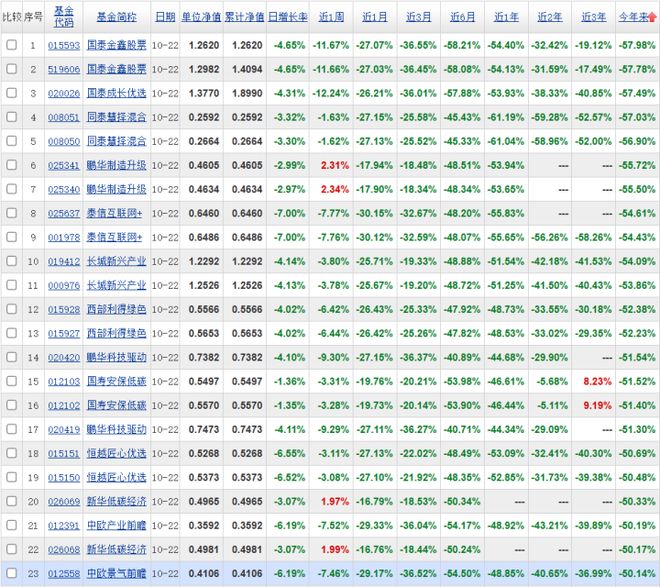Screen dimensions: 660x587
Task: Click the red 1.97% weekly return
Action: tap(335, 502)
